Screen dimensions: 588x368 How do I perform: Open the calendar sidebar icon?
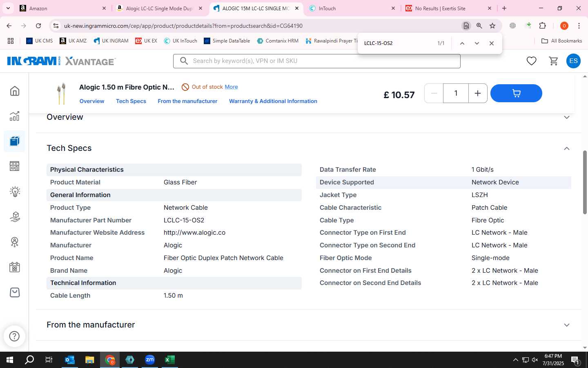15,267
